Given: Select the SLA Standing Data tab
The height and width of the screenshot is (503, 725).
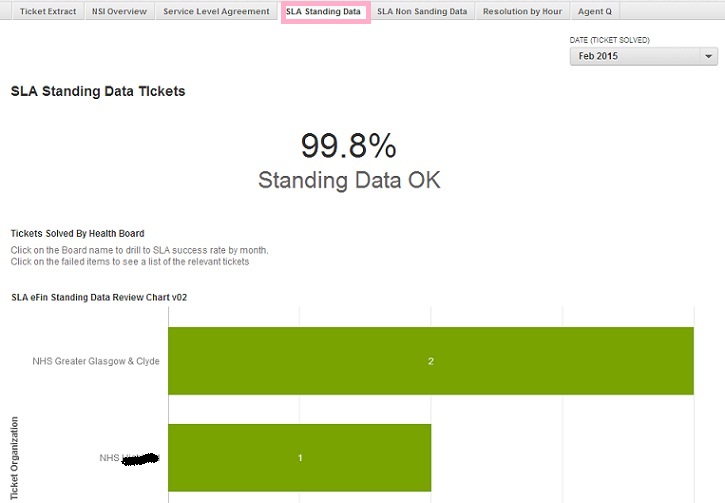Looking at the screenshot, I should (323, 12).
